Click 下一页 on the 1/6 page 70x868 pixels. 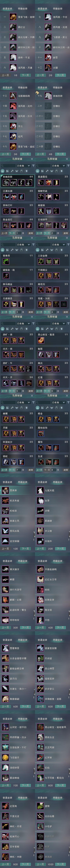click(x=26, y=75)
